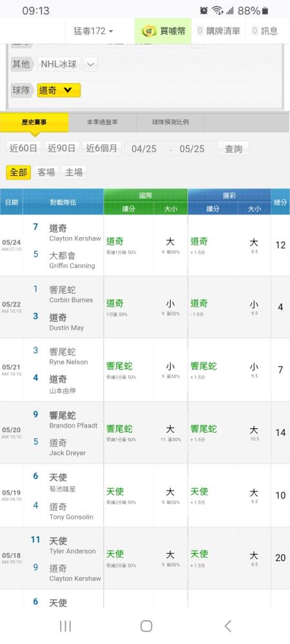290x644 pixels.
Task: Click the 05/22 date cell
Action: coord(12,307)
